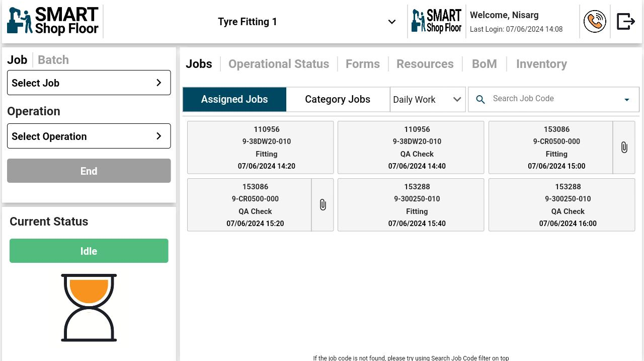This screenshot has height=361, width=644.
Task: Open the Select Operation selector
Action: click(x=89, y=136)
